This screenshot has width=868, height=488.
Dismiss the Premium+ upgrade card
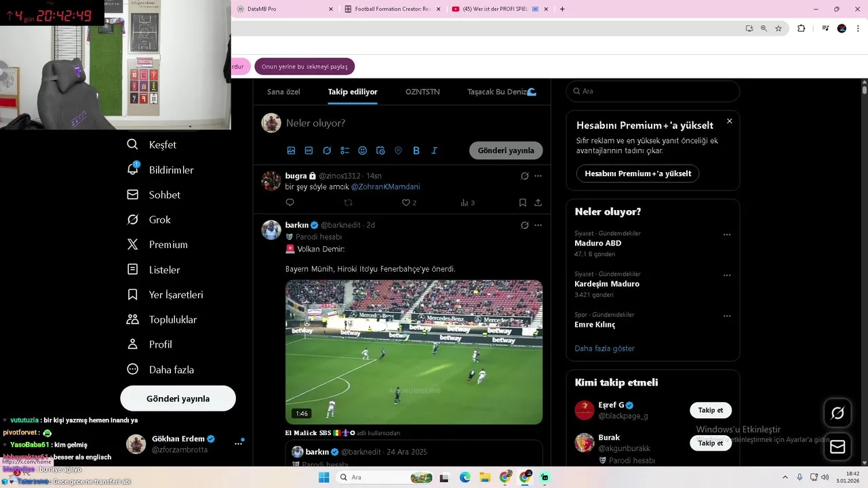tap(730, 121)
